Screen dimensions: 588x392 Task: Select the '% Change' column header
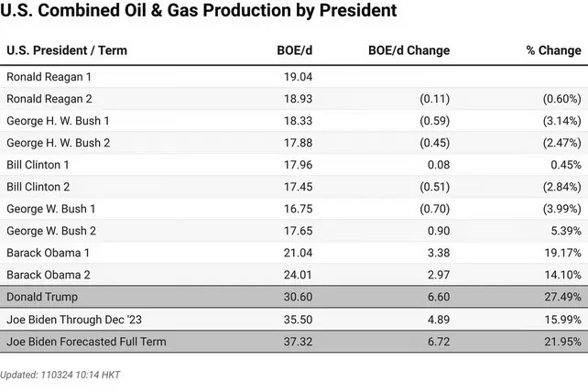pyautogui.click(x=553, y=50)
